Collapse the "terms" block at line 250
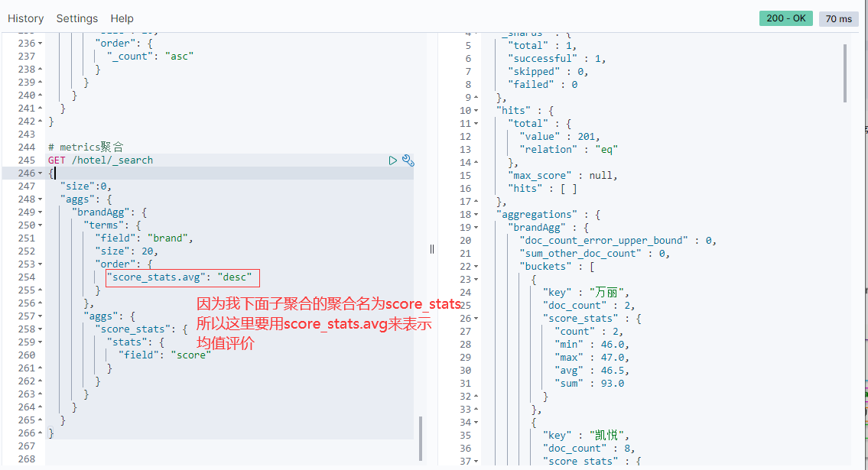Viewport: 868px width, 470px height. [40, 225]
